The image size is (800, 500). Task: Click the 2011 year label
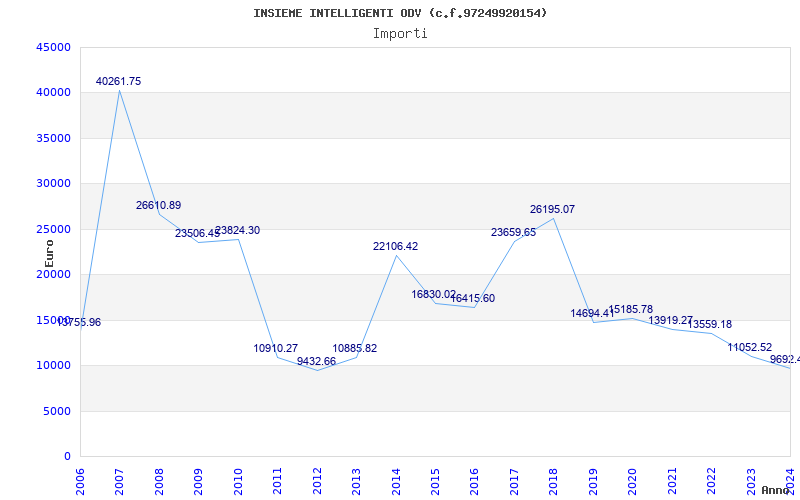(277, 481)
